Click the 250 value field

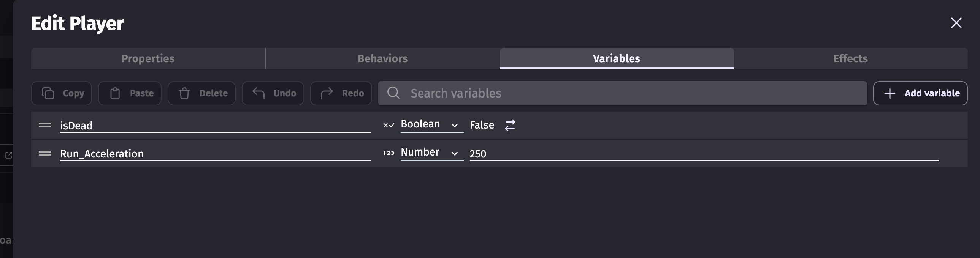tap(704, 154)
